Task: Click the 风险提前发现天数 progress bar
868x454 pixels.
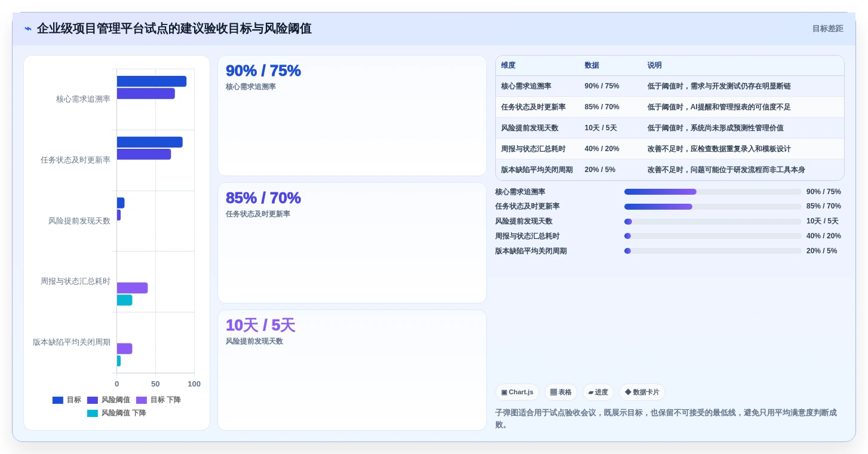Action: click(713, 222)
